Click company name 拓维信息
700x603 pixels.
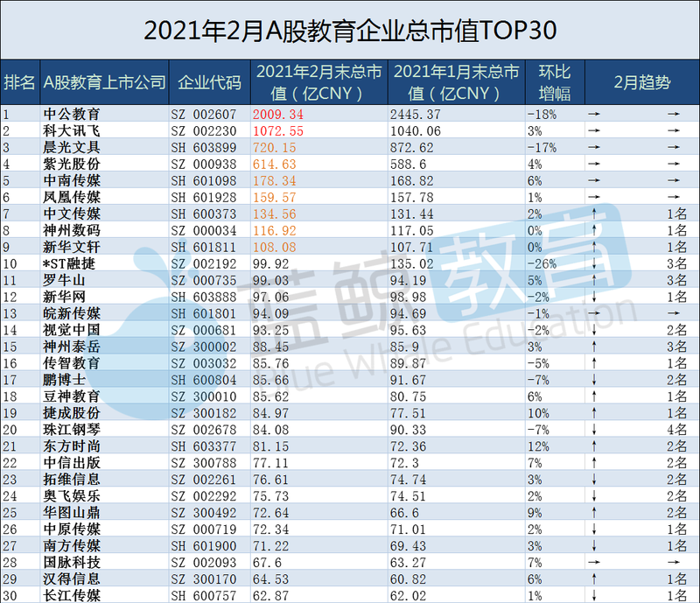tap(72, 480)
